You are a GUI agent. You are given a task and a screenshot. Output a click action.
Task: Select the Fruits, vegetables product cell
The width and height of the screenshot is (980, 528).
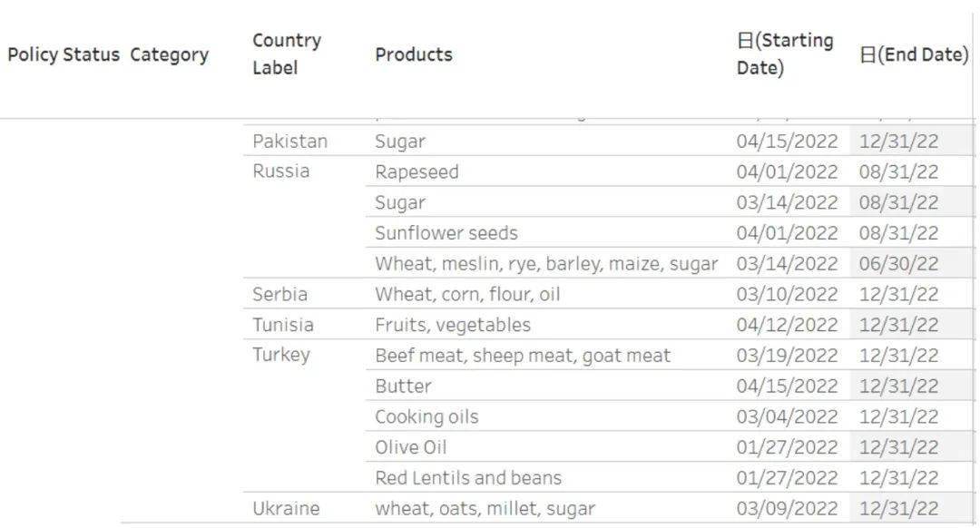coord(453,325)
